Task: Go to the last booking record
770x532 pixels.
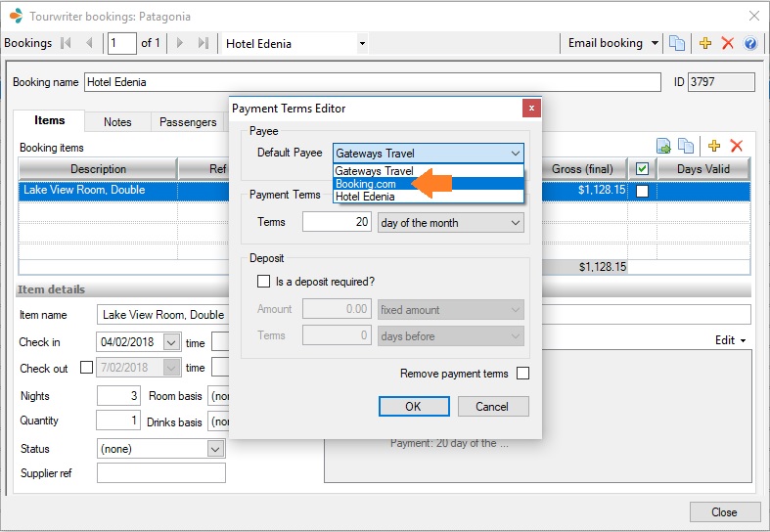Action: pyautogui.click(x=204, y=43)
